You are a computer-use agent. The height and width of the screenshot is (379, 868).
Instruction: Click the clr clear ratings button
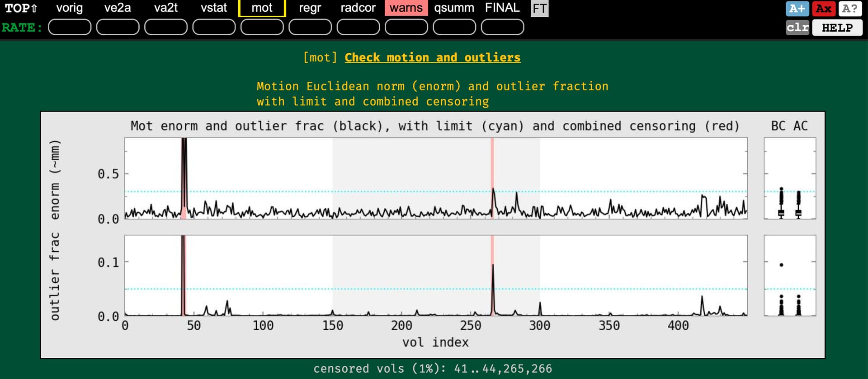click(x=797, y=28)
